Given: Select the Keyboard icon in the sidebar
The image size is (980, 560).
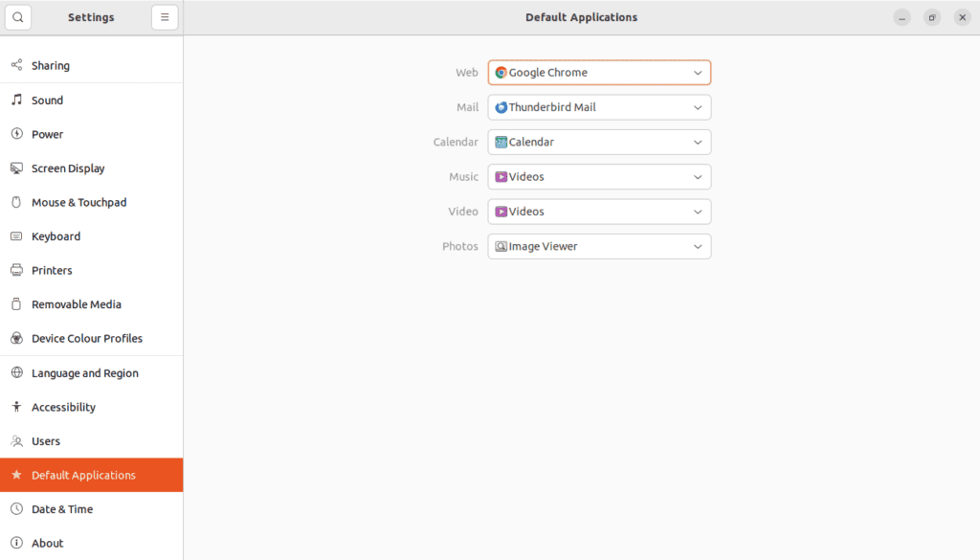Looking at the screenshot, I should pos(16,236).
